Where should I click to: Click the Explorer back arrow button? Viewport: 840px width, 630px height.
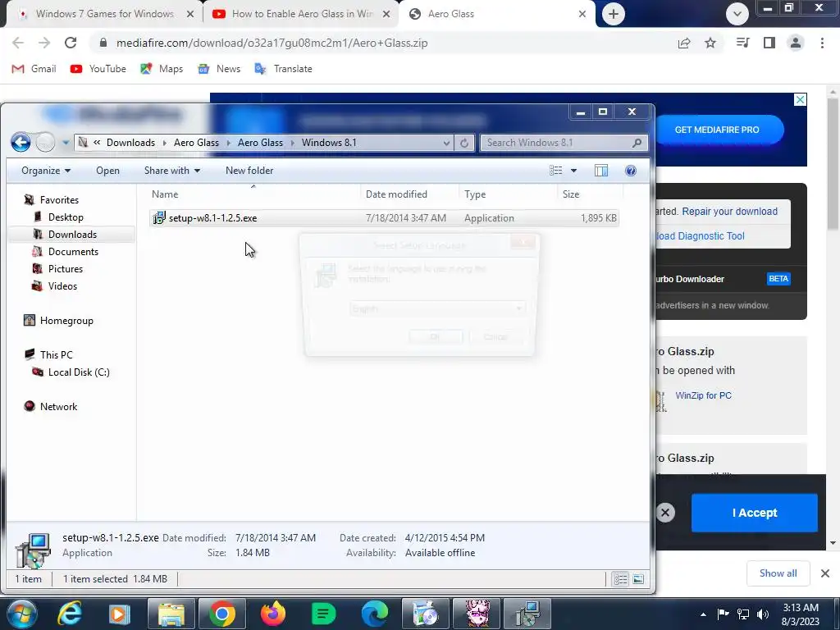pyautogui.click(x=21, y=143)
